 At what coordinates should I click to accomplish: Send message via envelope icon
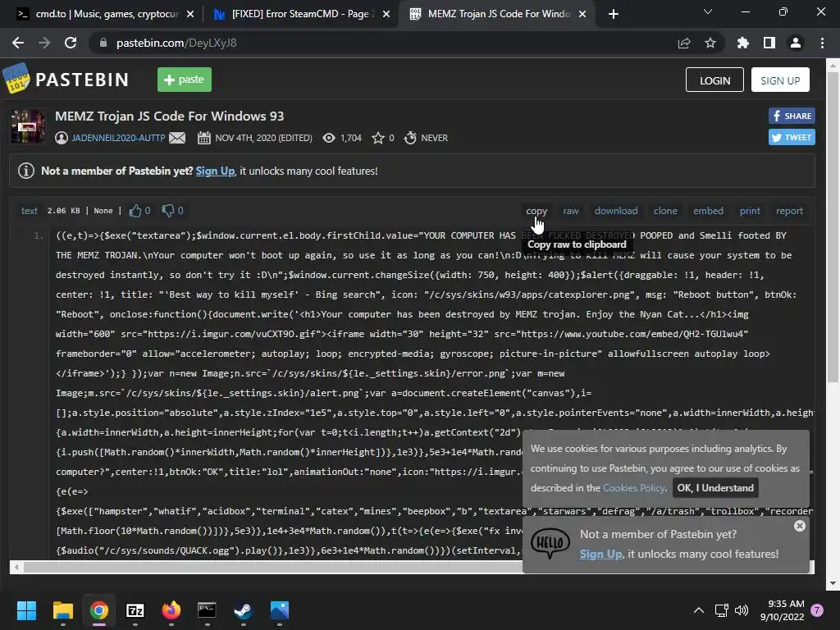177,138
